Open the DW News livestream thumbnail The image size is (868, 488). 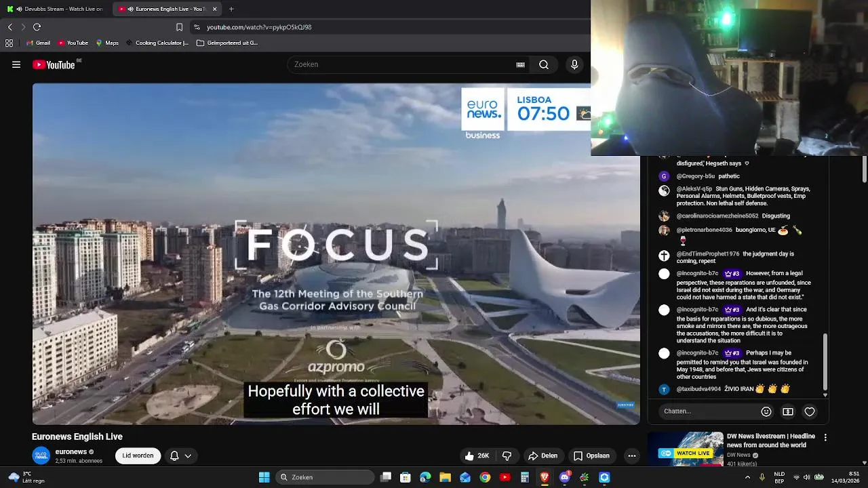click(686, 449)
